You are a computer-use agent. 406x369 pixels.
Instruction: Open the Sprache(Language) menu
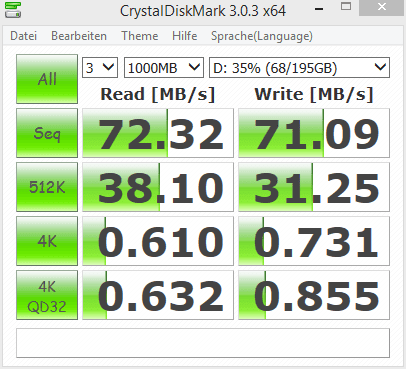[x=262, y=36]
